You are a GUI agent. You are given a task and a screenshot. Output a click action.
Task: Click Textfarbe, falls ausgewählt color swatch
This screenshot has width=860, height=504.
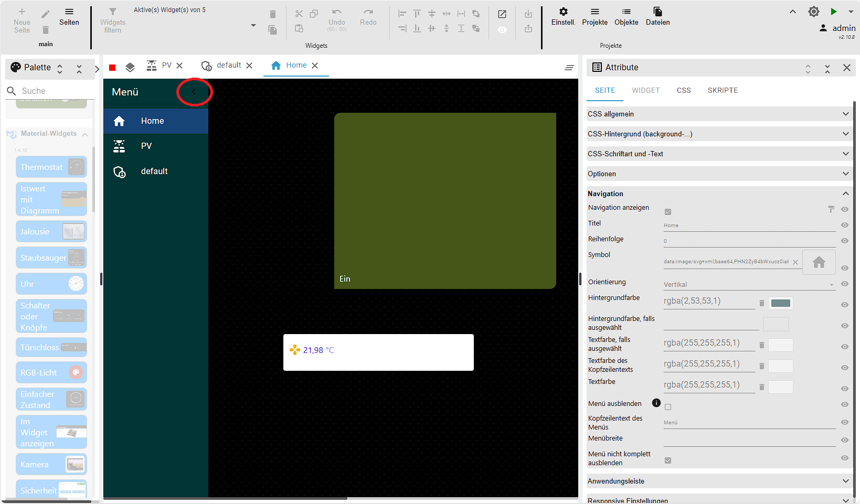pos(780,345)
